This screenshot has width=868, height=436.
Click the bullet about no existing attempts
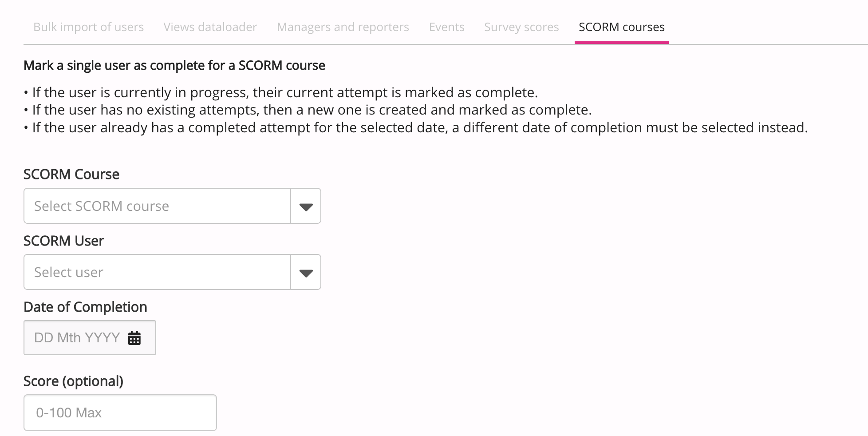[x=312, y=110]
